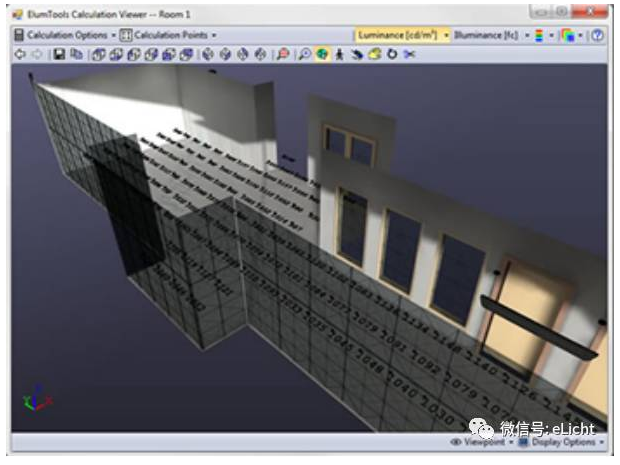Viewport: 620px width, 465px height.
Task: Click the XYZ axis indicator
Action: (37, 398)
